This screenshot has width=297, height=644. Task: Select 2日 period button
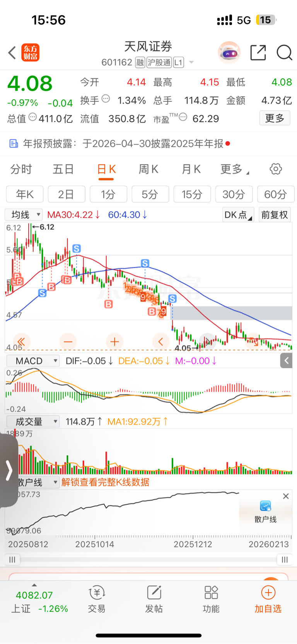pyautogui.click(x=67, y=194)
